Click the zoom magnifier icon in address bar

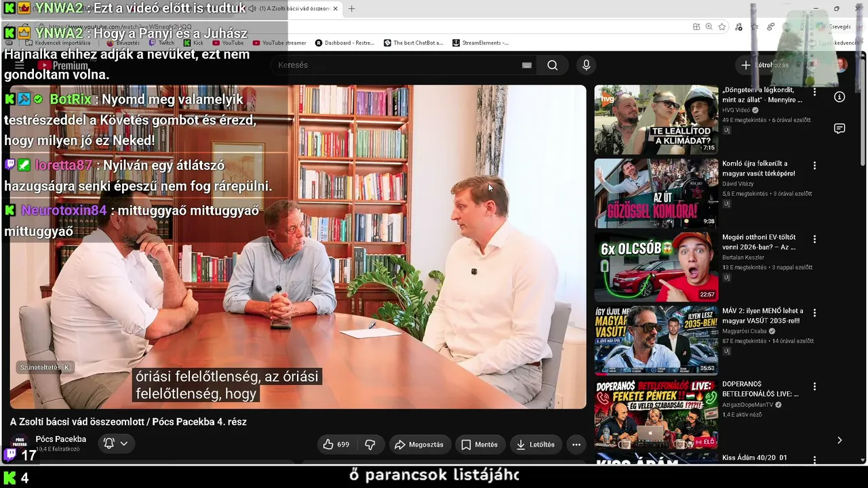tap(709, 26)
